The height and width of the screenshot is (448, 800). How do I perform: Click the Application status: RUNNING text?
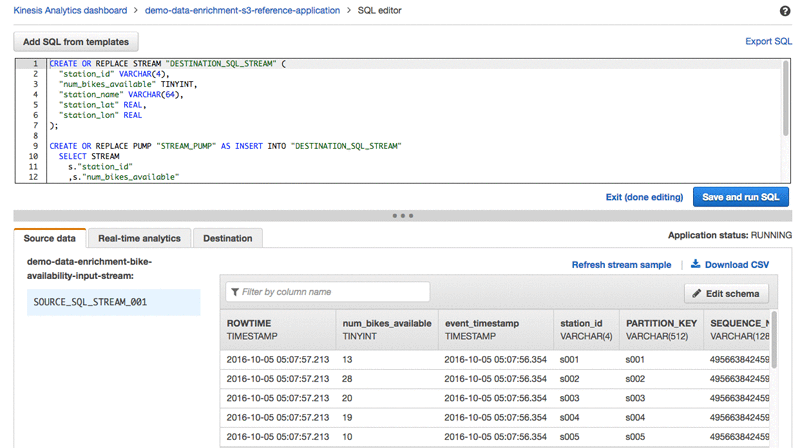point(730,235)
